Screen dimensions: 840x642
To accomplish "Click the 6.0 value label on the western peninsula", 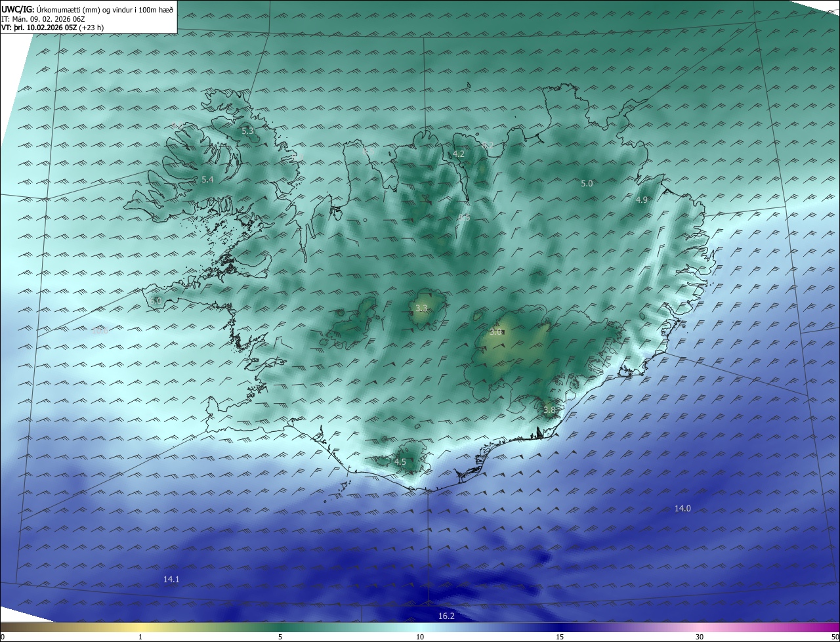I will 156,301.
